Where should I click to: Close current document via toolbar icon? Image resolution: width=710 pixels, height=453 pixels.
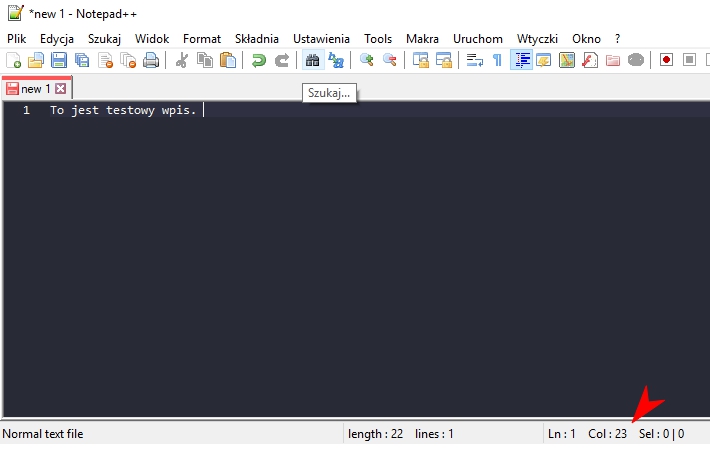[x=105, y=60]
